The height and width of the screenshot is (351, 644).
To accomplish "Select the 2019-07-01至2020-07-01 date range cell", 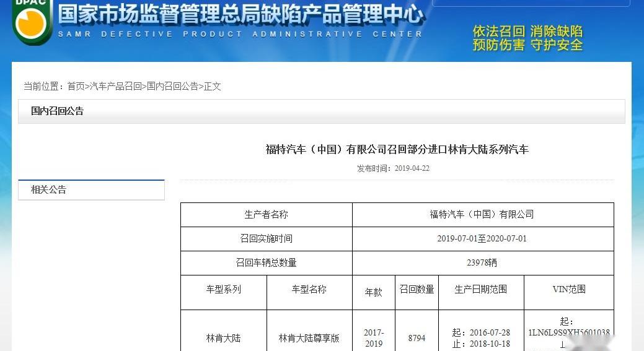I will point(483,239).
